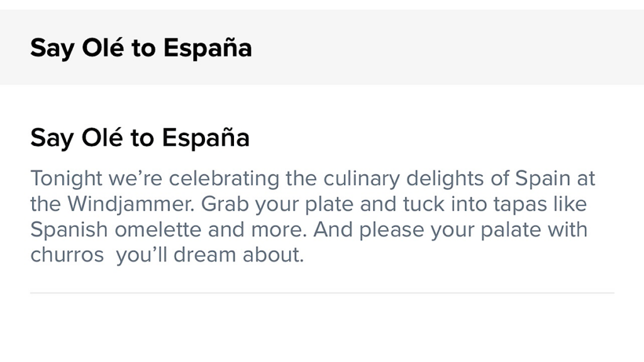Click the horizontal divider line below the description
The image size is (644, 362).
(x=322, y=293)
